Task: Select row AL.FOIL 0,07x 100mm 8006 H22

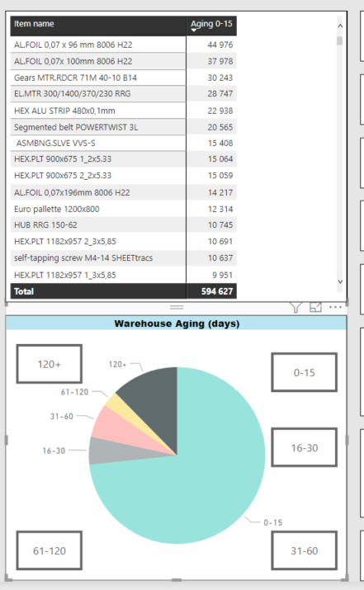Action: tap(124, 61)
